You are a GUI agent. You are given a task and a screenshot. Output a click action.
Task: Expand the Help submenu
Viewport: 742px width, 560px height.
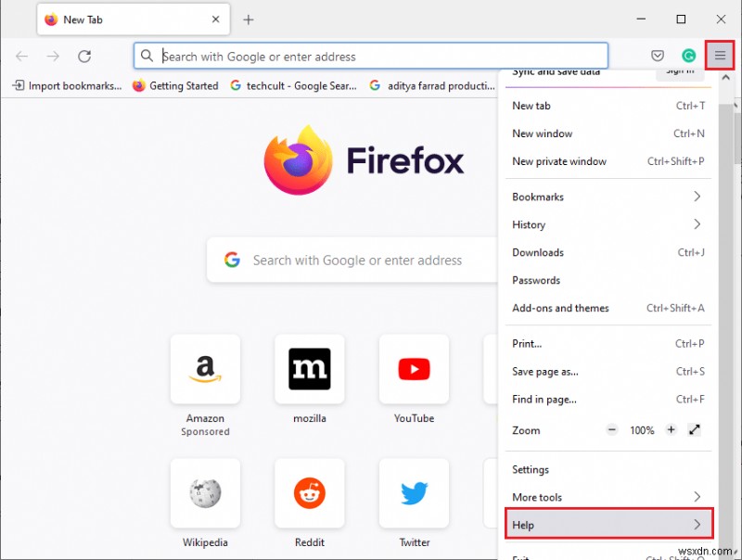click(609, 524)
